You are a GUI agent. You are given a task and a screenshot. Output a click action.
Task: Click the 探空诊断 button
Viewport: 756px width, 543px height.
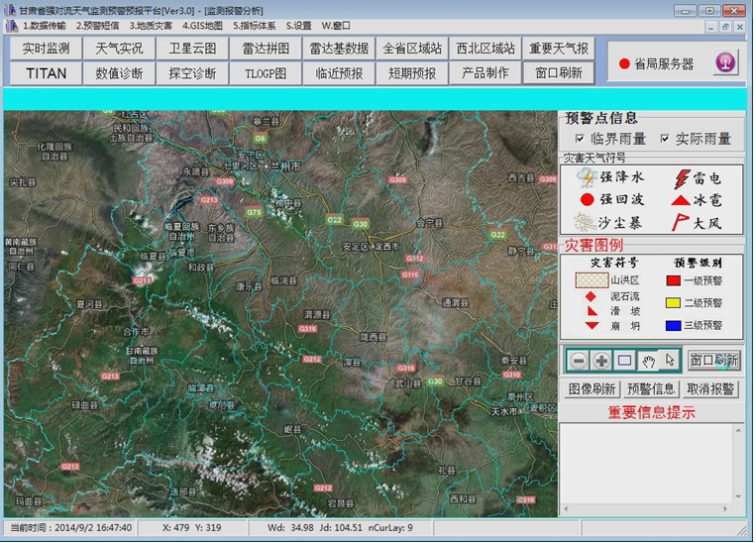tap(192, 73)
